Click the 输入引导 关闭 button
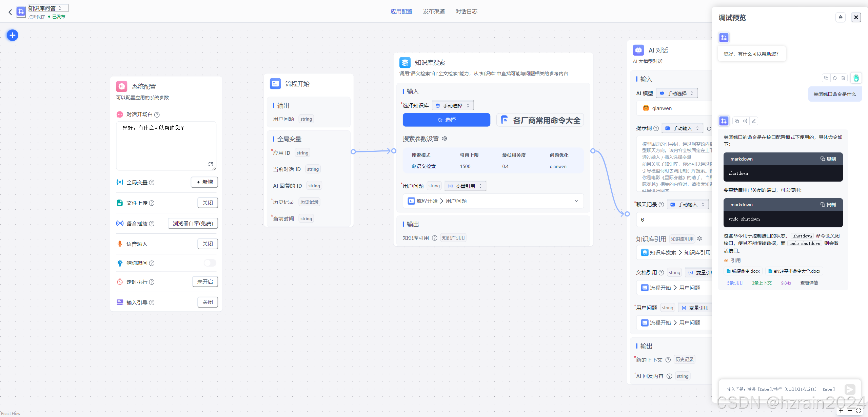Viewport: 868px width, 417px height. tap(208, 302)
